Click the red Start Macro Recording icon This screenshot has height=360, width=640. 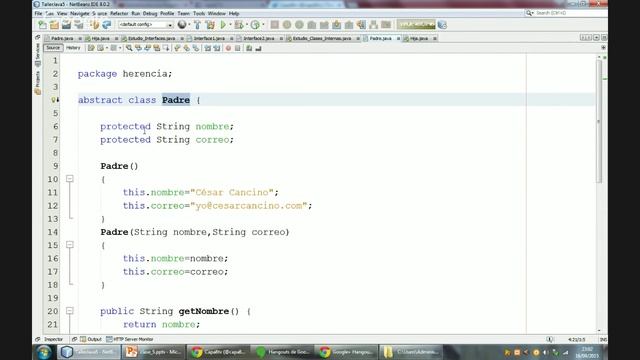(228, 48)
